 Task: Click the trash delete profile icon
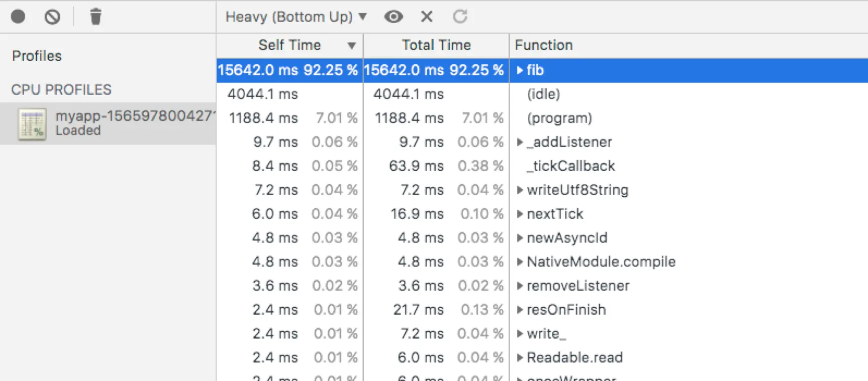click(x=95, y=17)
